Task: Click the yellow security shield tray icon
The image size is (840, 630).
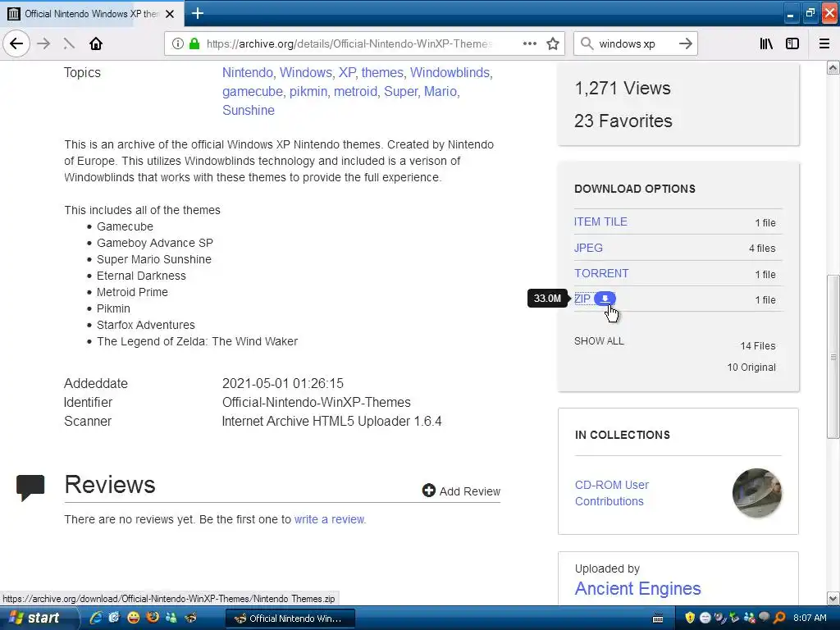Action: pyautogui.click(x=690, y=618)
